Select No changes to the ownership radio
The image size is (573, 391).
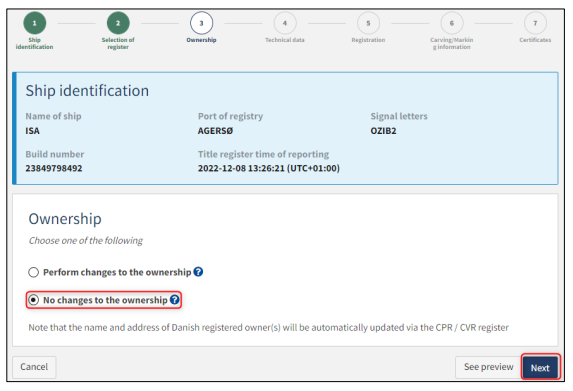[x=34, y=300]
